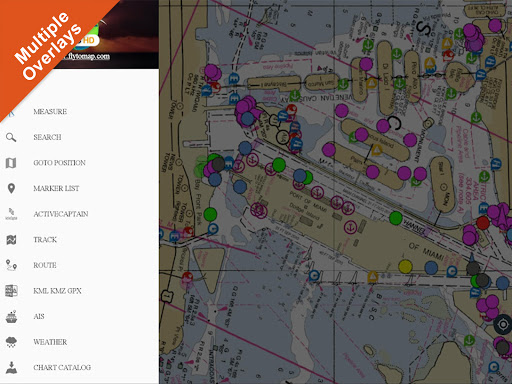Open the flytomap.com link
The image size is (512, 384).
(87, 56)
